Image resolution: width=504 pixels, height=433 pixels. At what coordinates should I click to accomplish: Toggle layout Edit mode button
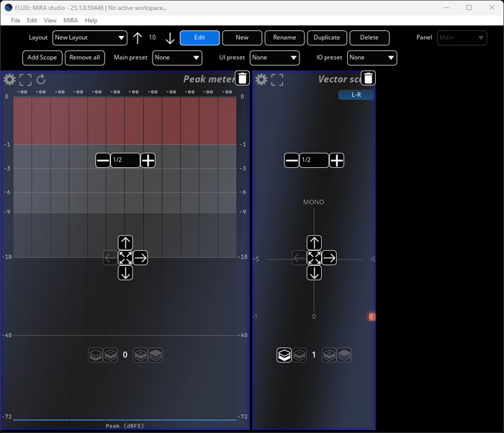click(199, 37)
